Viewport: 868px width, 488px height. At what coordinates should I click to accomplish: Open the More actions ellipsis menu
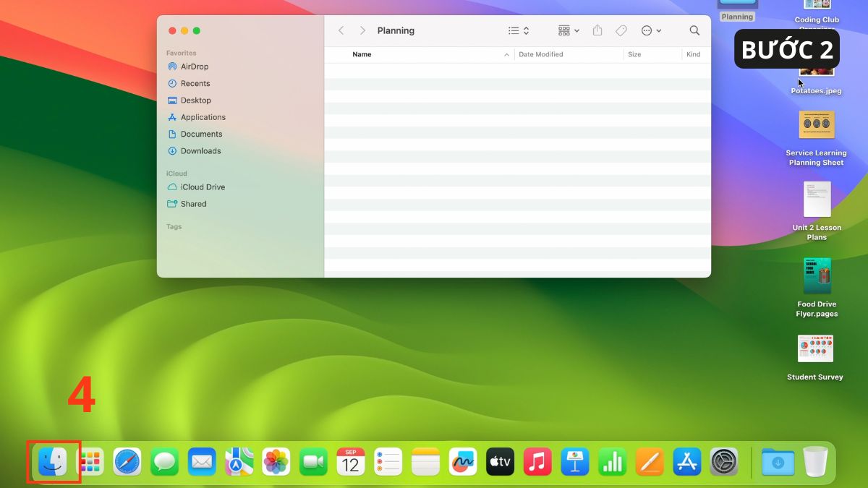click(651, 30)
